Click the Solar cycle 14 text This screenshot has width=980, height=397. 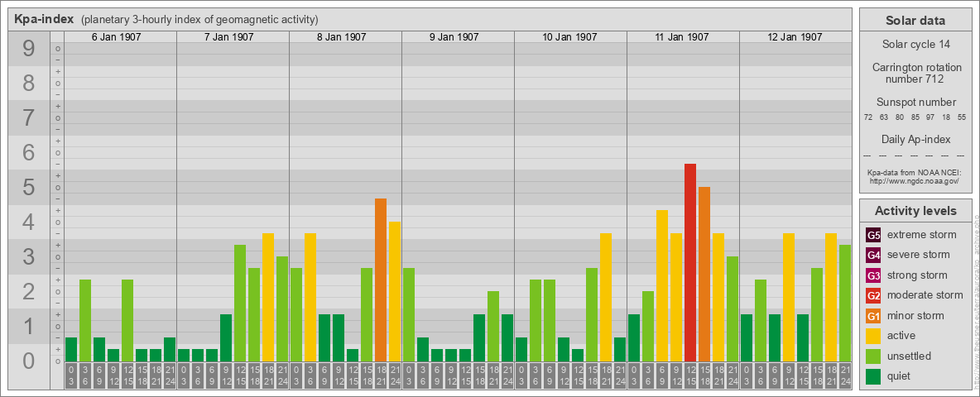click(x=915, y=45)
